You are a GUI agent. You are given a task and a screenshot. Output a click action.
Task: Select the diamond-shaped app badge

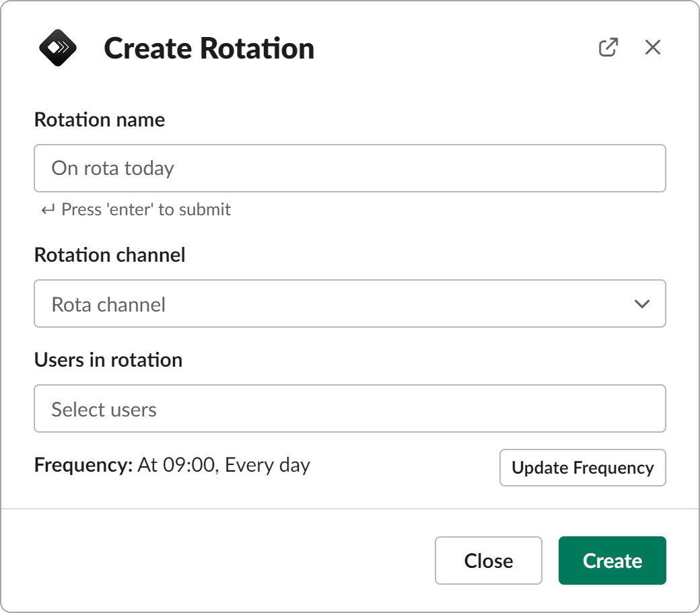coord(59,47)
